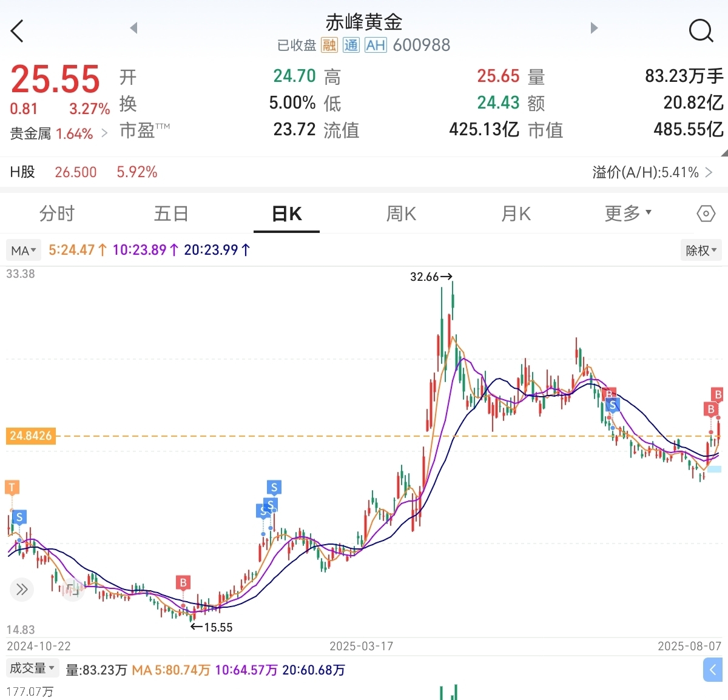Tap float value 425.13亿
The width and height of the screenshot is (728, 700).
484,129
